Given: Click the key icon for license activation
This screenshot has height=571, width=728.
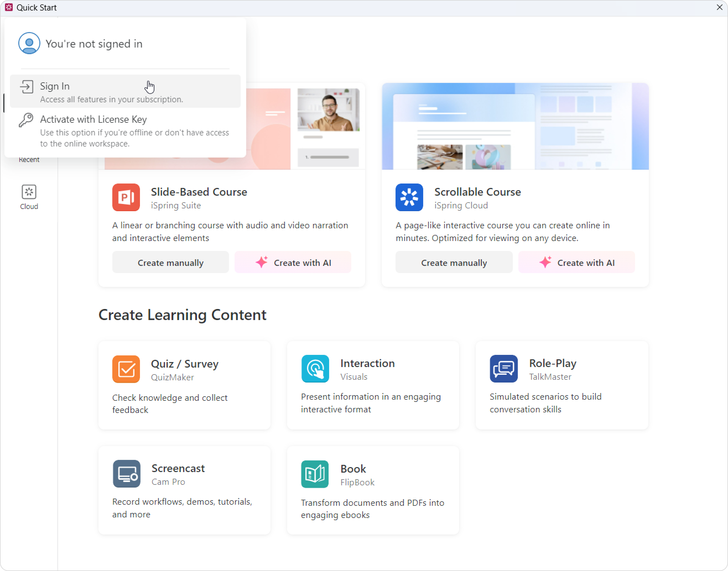Looking at the screenshot, I should (x=26, y=120).
